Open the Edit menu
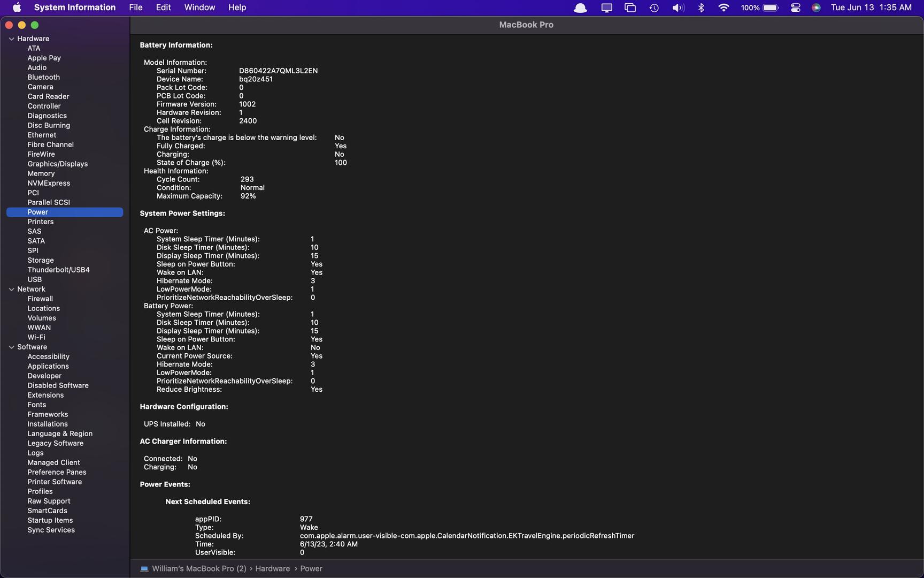Image resolution: width=924 pixels, height=578 pixels. 163,7
